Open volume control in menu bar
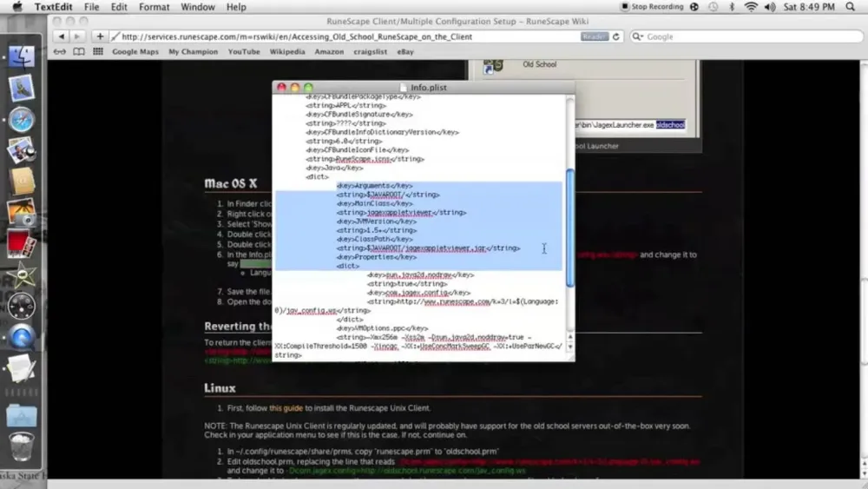868x489 pixels. tap(769, 7)
